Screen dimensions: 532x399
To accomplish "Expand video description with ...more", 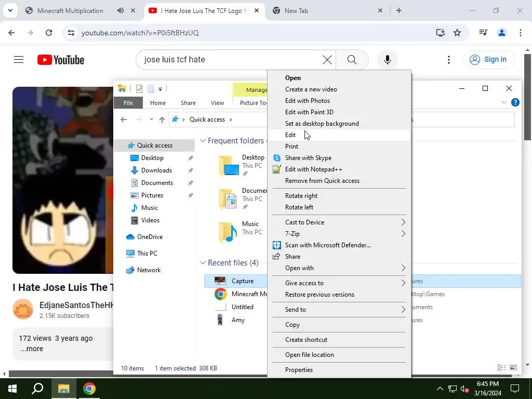I will (x=32, y=349).
